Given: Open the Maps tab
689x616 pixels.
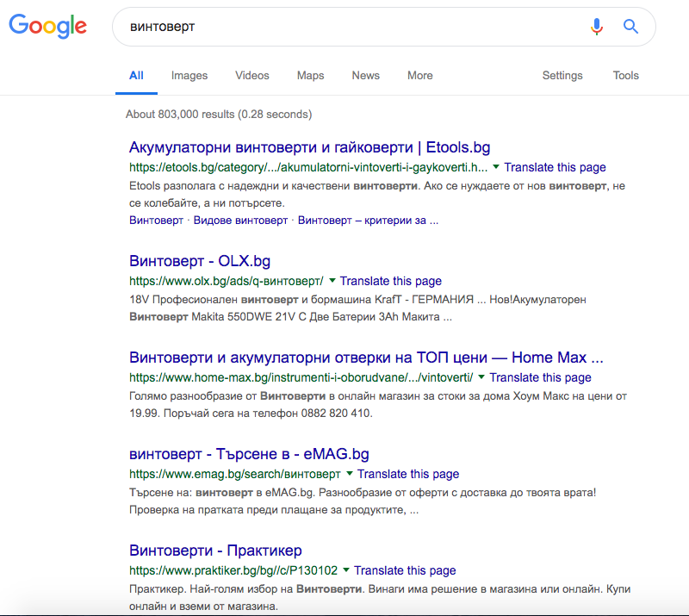Looking at the screenshot, I should [x=310, y=76].
